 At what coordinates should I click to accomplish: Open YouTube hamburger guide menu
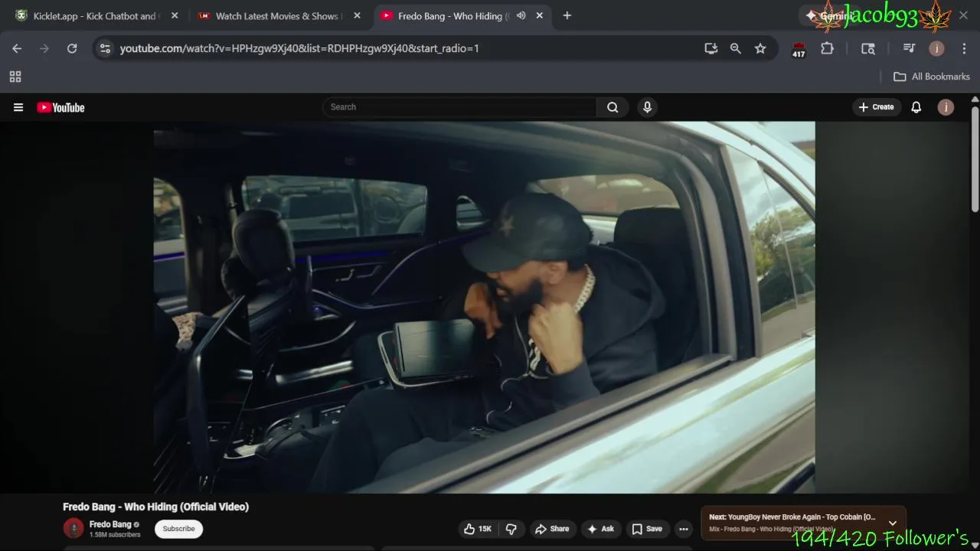point(18,107)
